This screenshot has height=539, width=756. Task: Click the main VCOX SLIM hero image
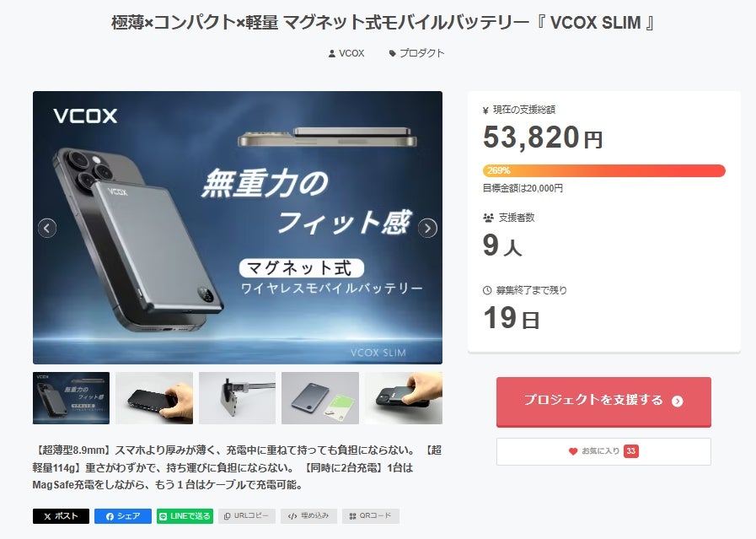(237, 227)
